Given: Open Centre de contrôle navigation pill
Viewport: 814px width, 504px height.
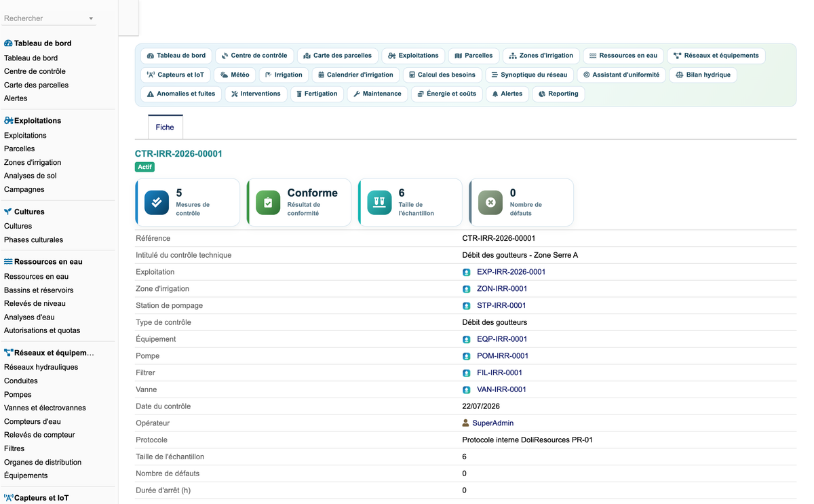Looking at the screenshot, I should point(254,56).
